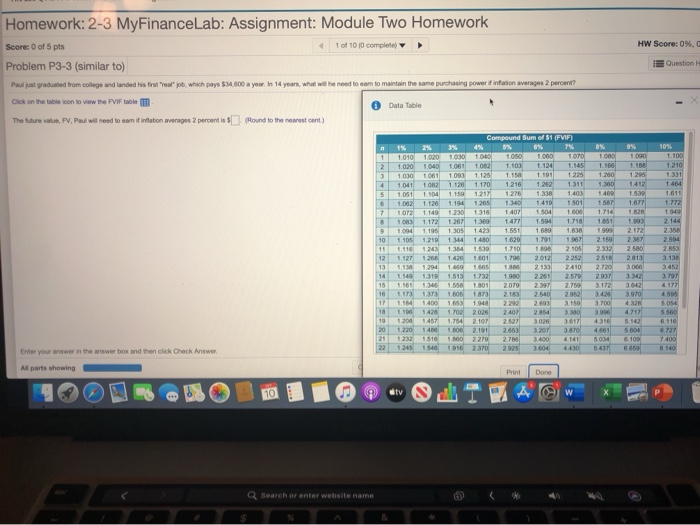700x525 pixels.
Task: Click the future value answer input box
Action: coord(235,121)
